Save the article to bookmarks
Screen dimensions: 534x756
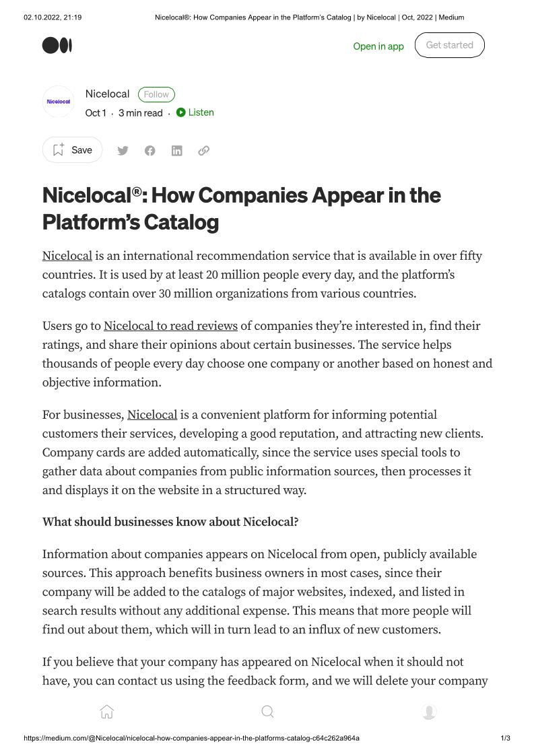click(x=73, y=150)
